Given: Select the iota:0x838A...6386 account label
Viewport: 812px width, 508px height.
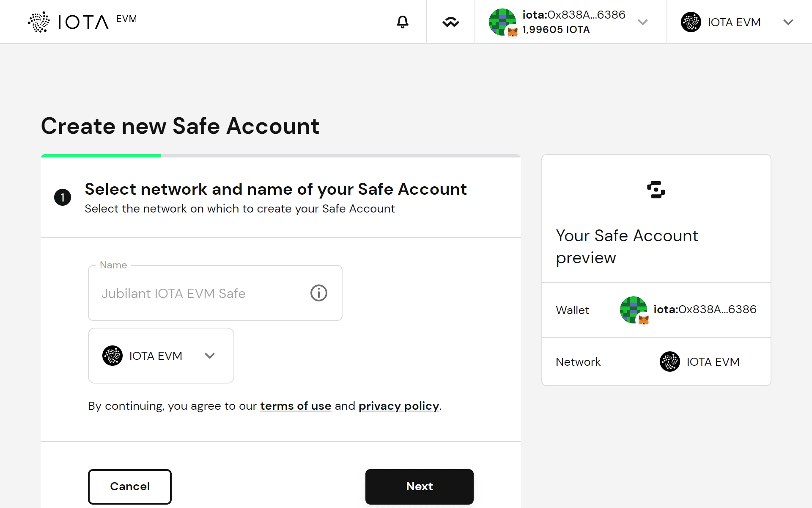Looking at the screenshot, I should coord(573,14).
